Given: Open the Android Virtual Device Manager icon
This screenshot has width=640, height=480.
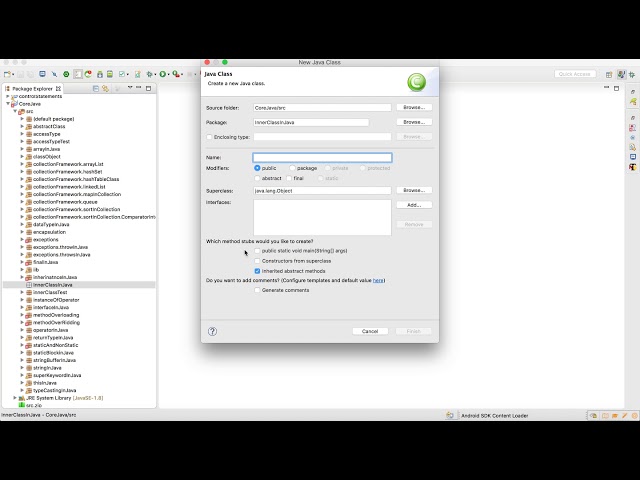Looking at the screenshot, I should pos(110,74).
